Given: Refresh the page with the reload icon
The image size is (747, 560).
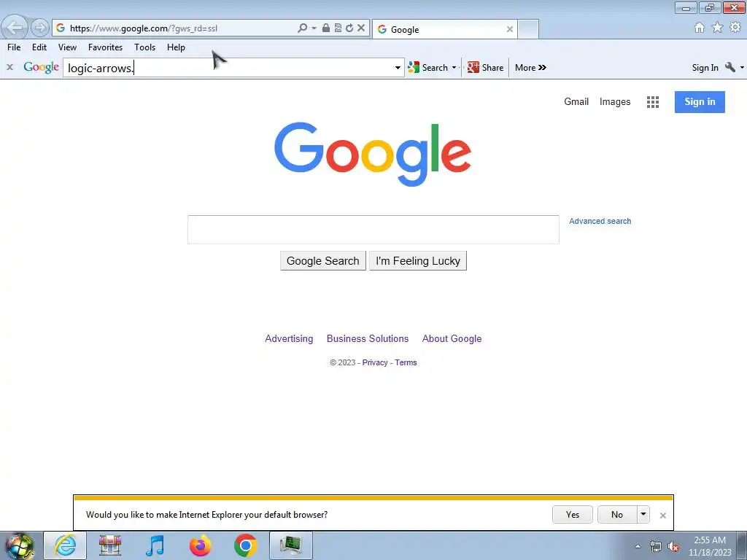Looking at the screenshot, I should tap(349, 28).
